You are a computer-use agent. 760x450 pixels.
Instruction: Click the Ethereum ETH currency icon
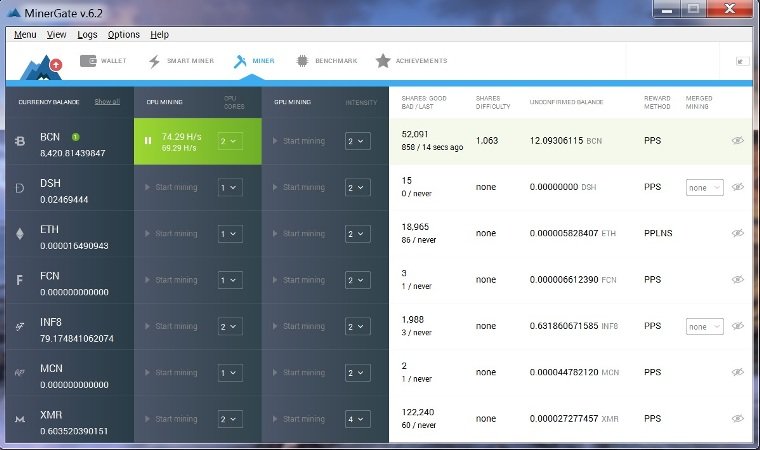click(x=20, y=233)
